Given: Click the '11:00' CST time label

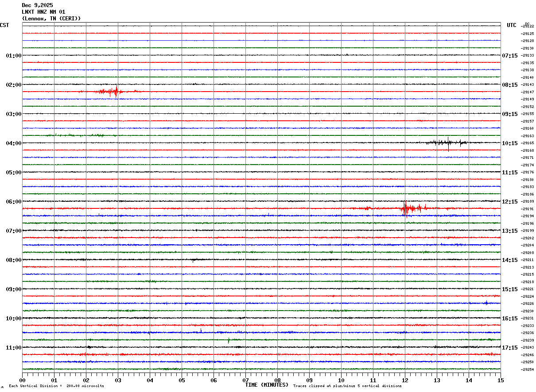Looking at the screenshot, I should [x=14, y=348].
